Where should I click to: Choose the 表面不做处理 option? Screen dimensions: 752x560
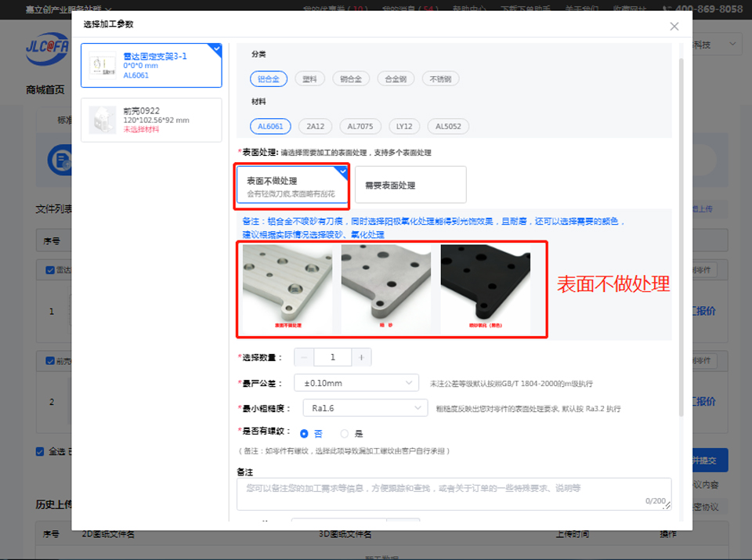292,186
